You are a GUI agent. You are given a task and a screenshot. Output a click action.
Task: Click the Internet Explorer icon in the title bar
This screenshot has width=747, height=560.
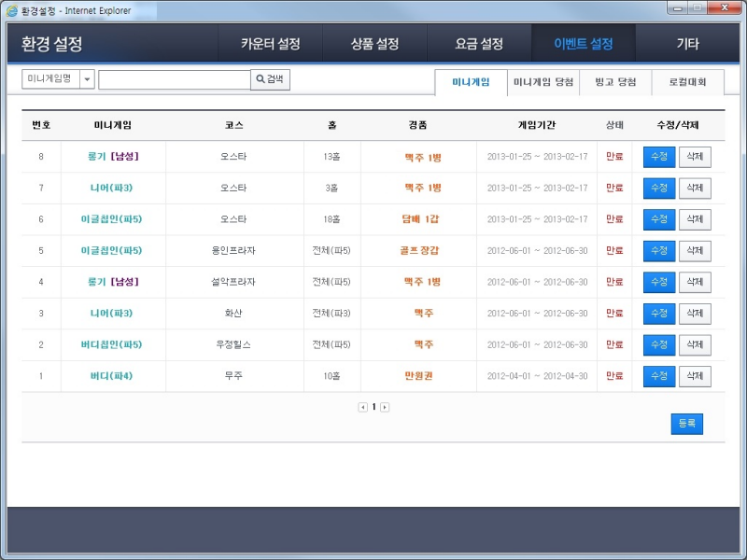click(12, 10)
